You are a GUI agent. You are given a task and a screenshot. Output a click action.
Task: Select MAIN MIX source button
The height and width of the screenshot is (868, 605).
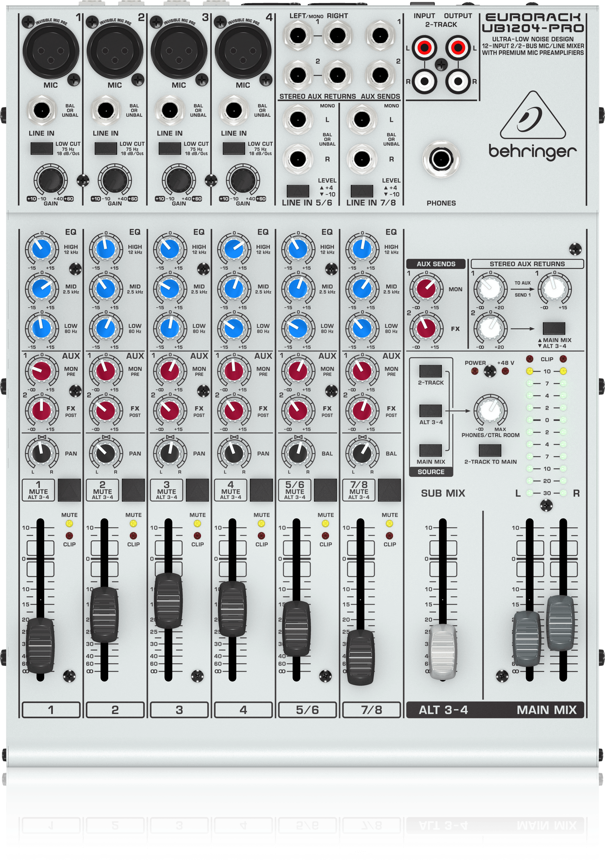coord(431,450)
